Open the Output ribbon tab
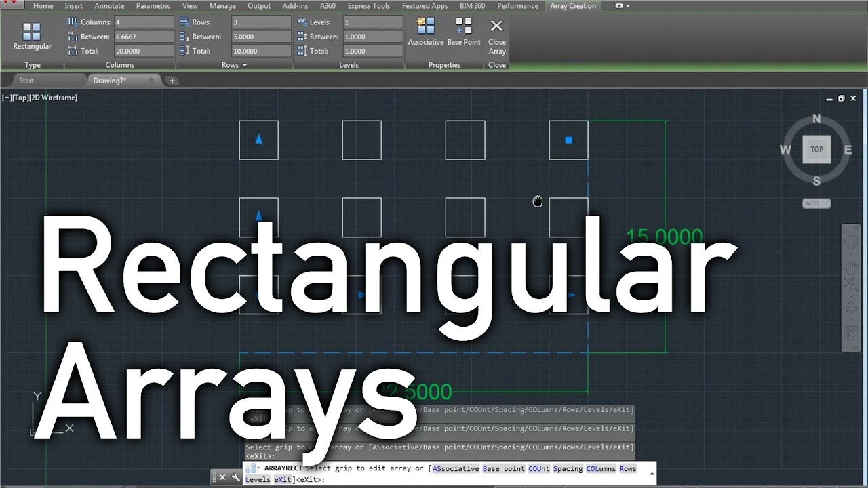This screenshot has width=868, height=488. pyautogui.click(x=259, y=6)
